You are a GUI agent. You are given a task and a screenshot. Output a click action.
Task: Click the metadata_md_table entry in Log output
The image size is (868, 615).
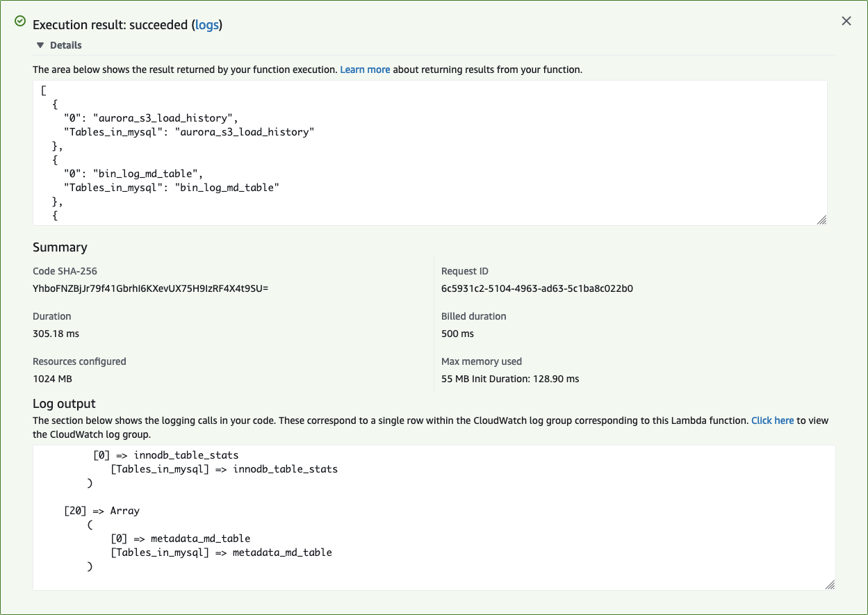point(200,539)
